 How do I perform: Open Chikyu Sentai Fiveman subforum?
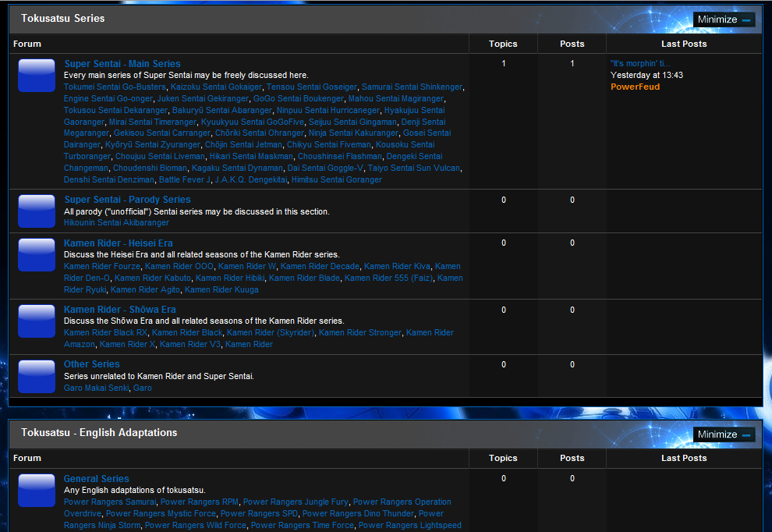click(x=329, y=145)
